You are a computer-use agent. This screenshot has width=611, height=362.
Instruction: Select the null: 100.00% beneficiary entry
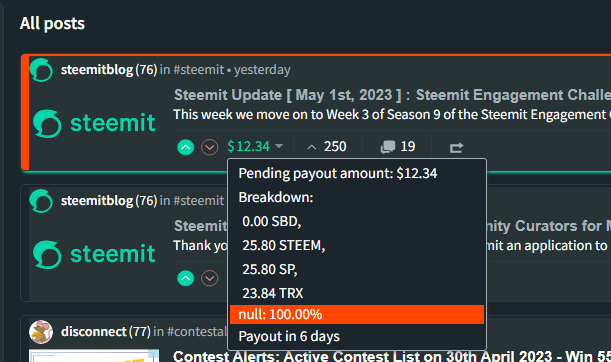357,314
